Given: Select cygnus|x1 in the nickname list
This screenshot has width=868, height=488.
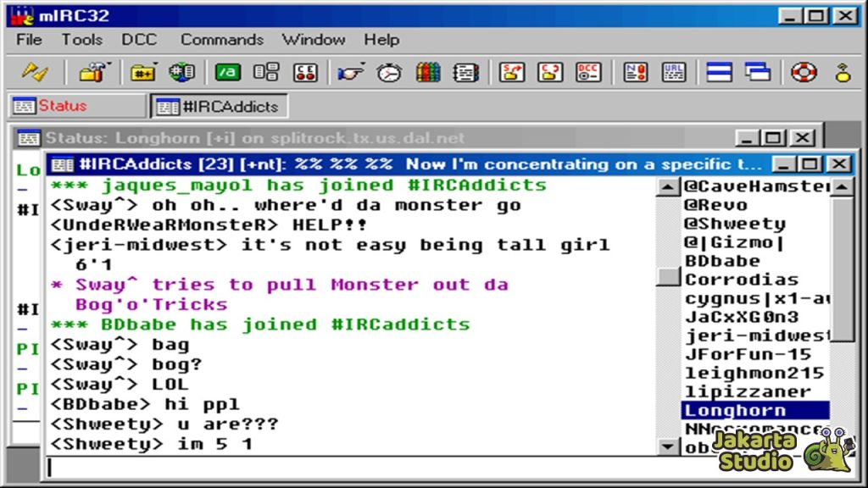Looking at the screenshot, I should [x=755, y=299].
